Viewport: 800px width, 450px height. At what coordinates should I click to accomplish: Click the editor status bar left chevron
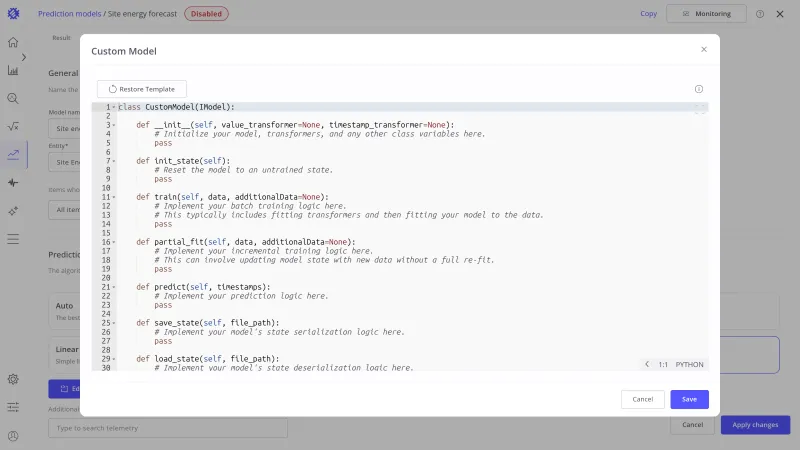point(647,364)
